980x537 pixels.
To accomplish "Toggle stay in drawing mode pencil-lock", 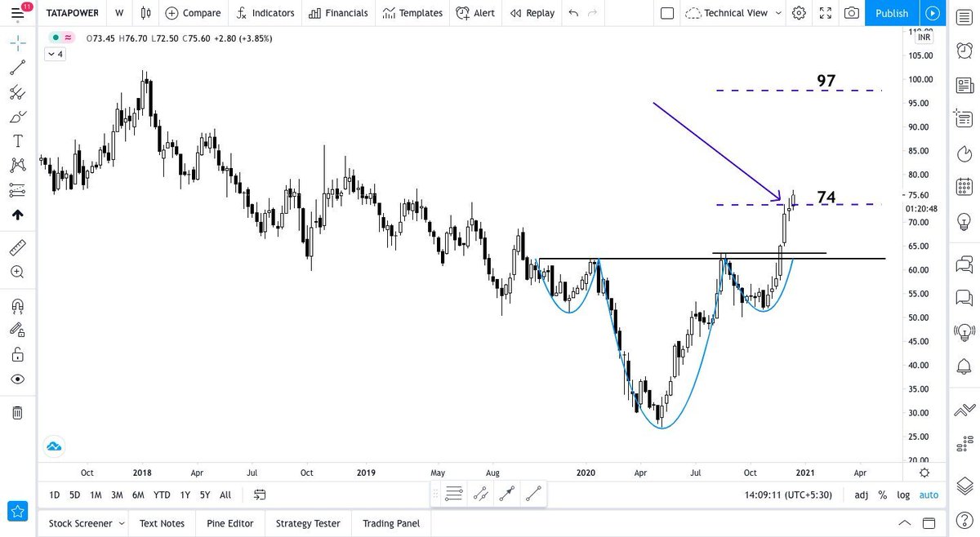I will click(17, 330).
